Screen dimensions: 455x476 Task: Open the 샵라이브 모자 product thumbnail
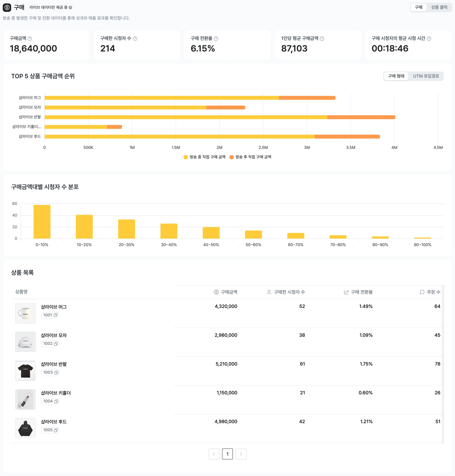(25, 342)
